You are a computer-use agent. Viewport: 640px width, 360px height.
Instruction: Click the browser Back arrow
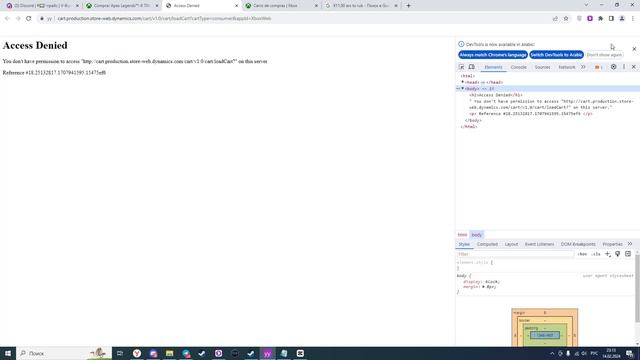tap(7, 18)
